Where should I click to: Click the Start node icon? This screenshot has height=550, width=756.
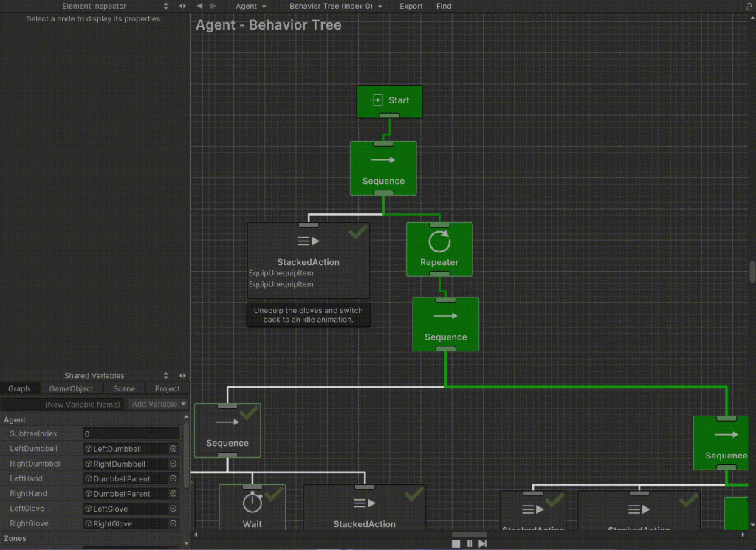click(377, 100)
